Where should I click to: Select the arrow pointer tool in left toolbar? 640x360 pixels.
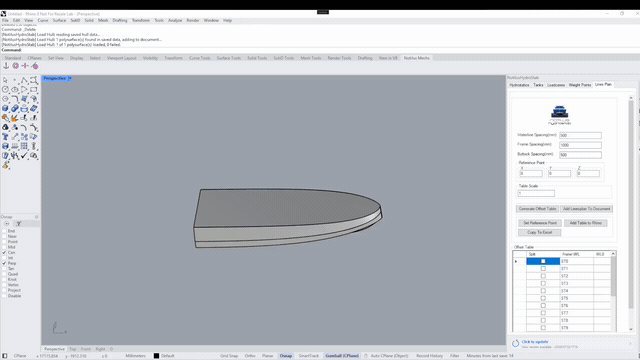[5, 80]
